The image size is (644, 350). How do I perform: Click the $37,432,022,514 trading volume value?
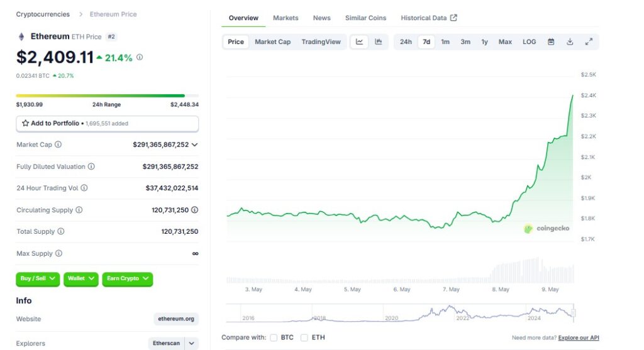pyautogui.click(x=172, y=188)
